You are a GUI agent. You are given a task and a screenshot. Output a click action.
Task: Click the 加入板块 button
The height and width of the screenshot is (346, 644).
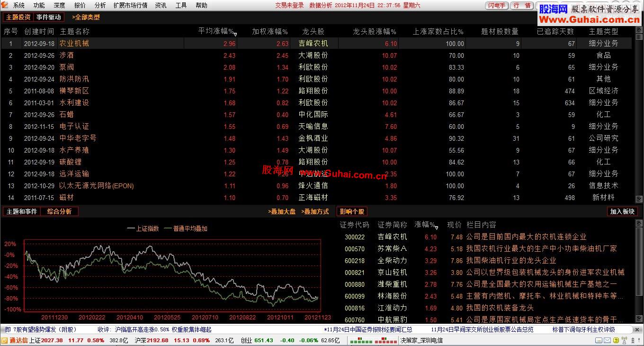[x=622, y=211]
